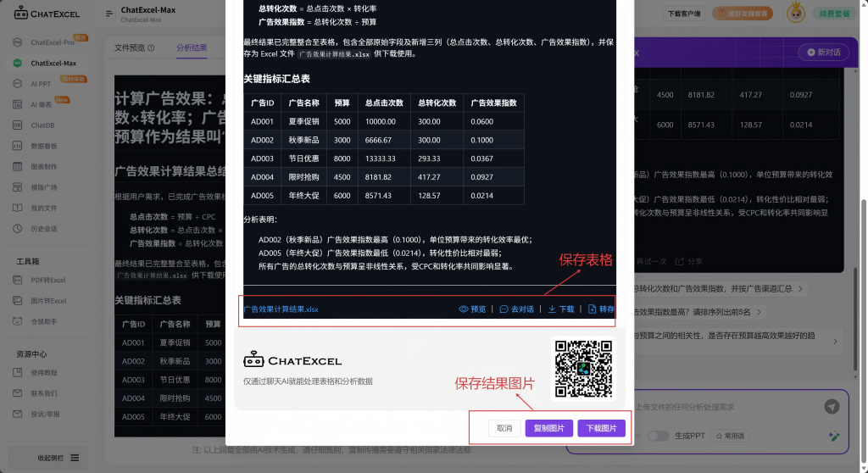This screenshot has width=868, height=473.
Task: Click the info icon next to 文件预览
Action: pyautogui.click(x=151, y=47)
